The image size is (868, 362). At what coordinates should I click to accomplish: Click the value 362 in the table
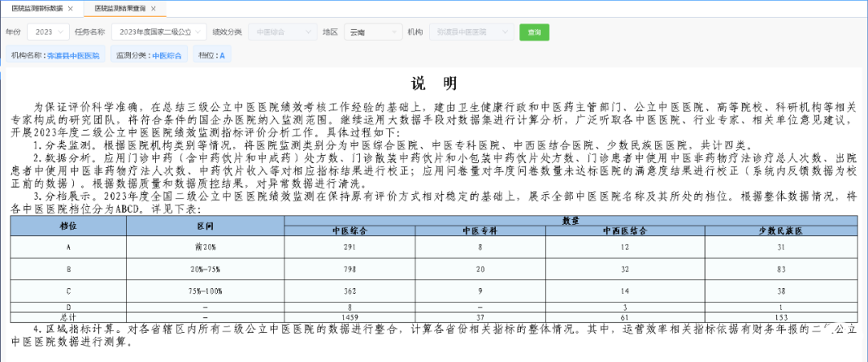[x=349, y=291]
